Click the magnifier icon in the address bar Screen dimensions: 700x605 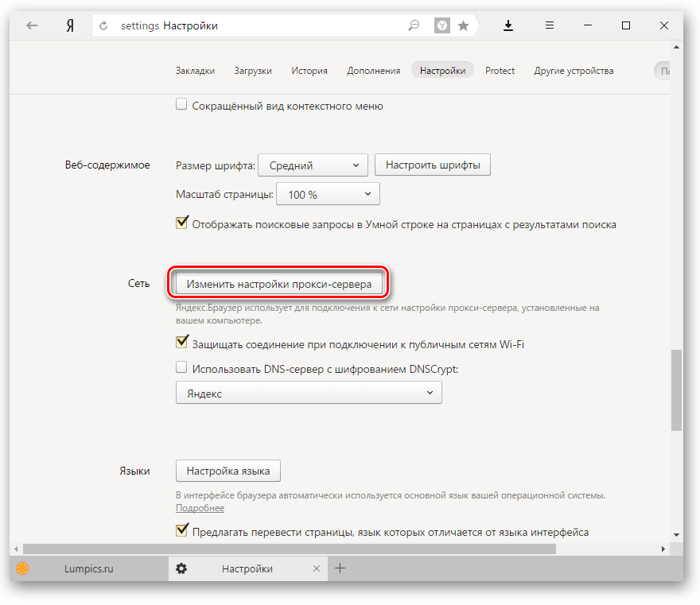414,25
